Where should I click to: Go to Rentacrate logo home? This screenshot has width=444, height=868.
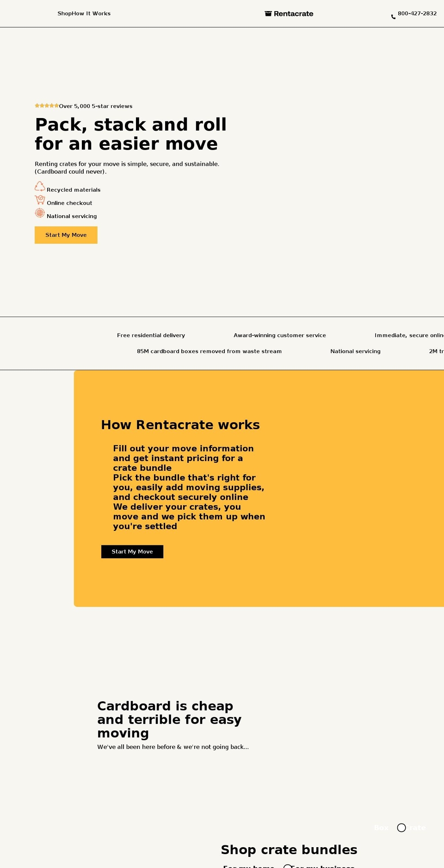[x=289, y=13]
